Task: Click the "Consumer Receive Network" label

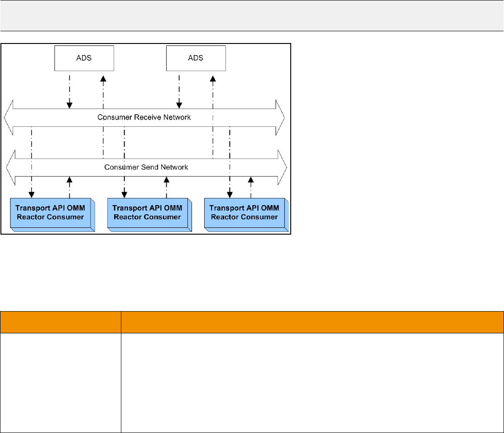Action: [x=144, y=117]
